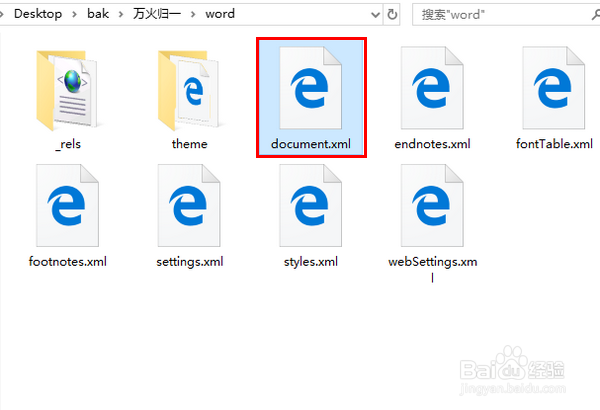
Task: Click the footnotes.xml file name label
Action: (x=68, y=262)
